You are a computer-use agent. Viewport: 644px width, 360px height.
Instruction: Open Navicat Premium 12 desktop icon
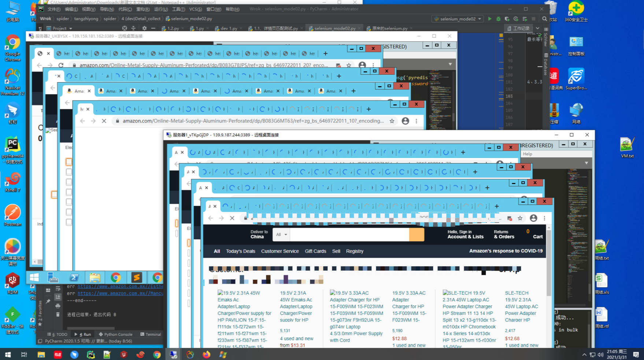click(13, 82)
